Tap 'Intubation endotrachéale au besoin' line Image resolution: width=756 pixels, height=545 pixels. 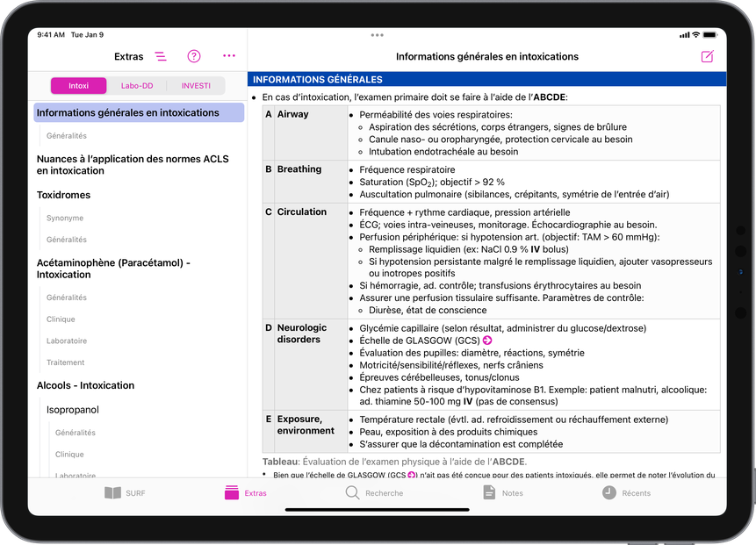(x=443, y=152)
